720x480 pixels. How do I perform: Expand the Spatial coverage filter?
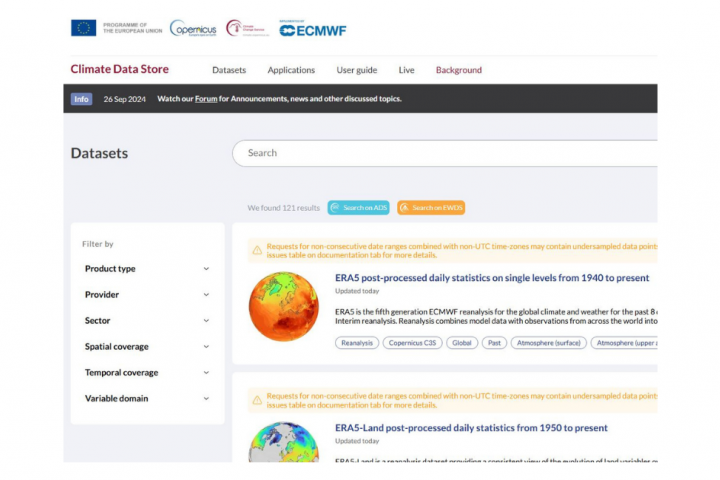147,347
